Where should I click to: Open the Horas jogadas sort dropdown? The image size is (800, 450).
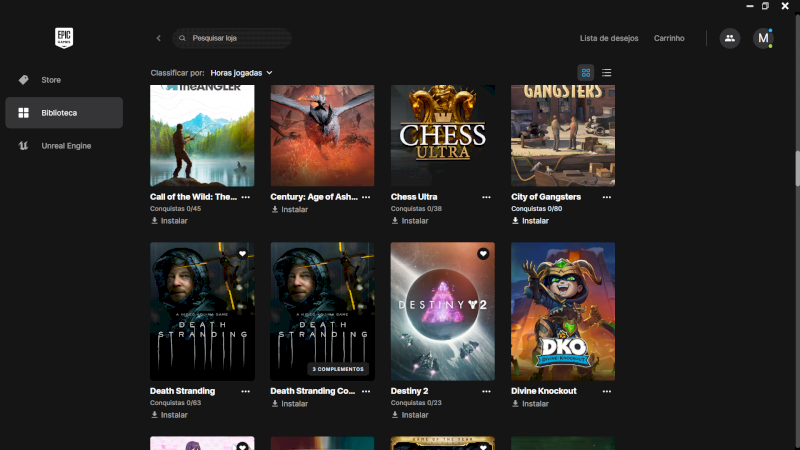pyautogui.click(x=241, y=73)
